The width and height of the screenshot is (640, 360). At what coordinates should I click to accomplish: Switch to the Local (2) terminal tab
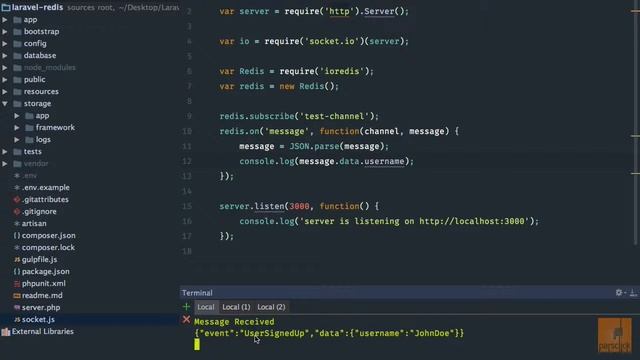pyautogui.click(x=271, y=307)
